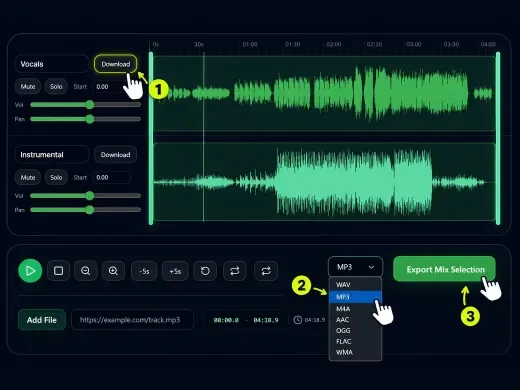520x390 pixels.
Task: Adjust the Instrumental Pan slider
Action: [85, 210]
